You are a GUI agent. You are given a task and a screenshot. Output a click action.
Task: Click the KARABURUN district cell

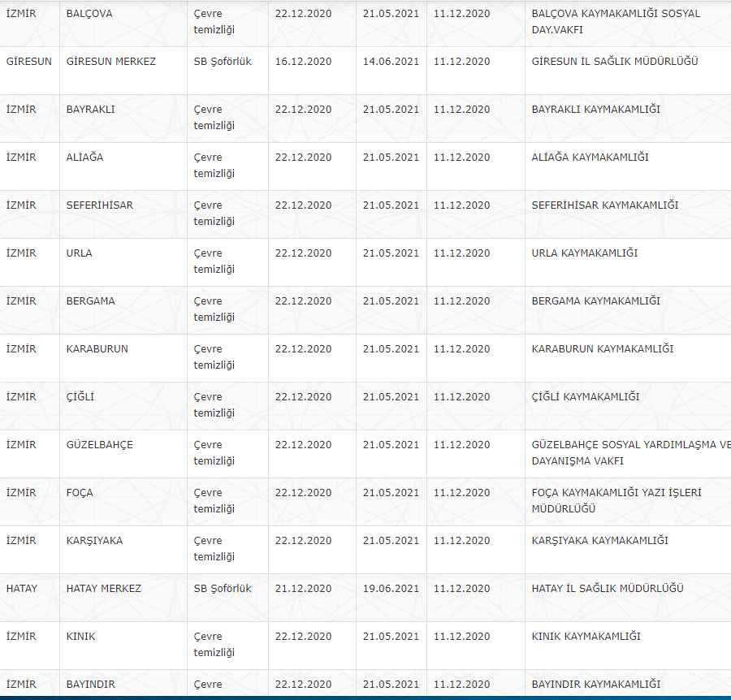pyautogui.click(x=97, y=349)
